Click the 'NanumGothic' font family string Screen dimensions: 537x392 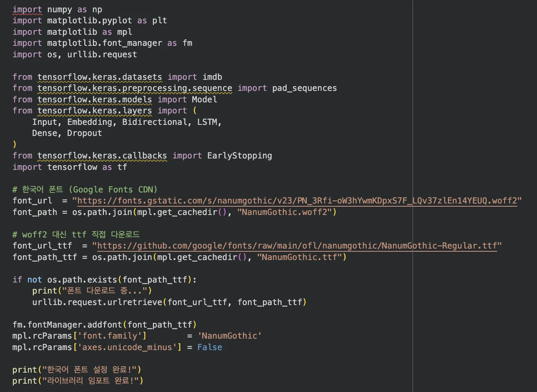click(x=229, y=336)
